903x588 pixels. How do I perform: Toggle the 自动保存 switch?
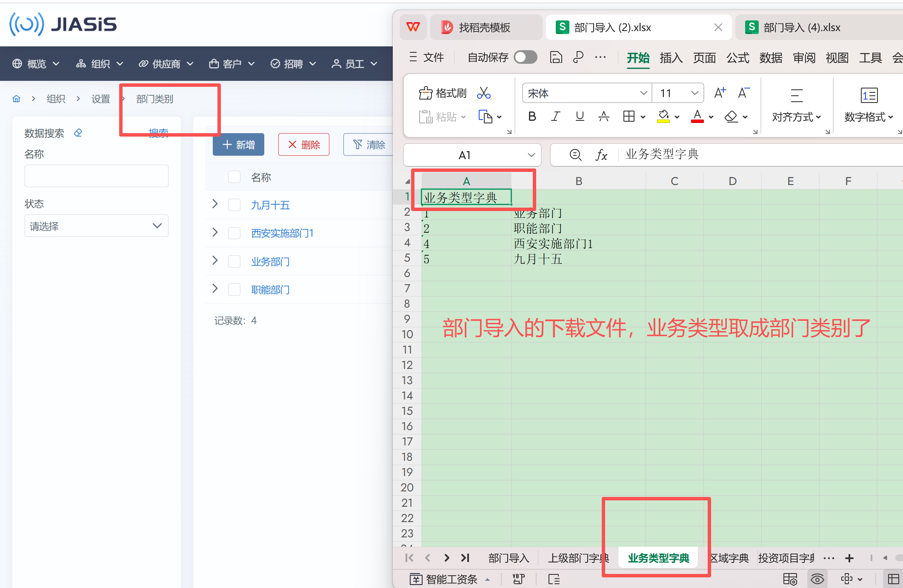pyautogui.click(x=526, y=57)
